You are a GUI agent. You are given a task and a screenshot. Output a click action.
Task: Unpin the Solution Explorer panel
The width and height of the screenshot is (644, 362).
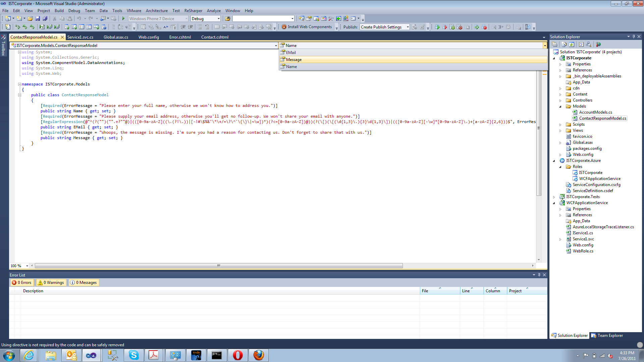pyautogui.click(x=634, y=37)
